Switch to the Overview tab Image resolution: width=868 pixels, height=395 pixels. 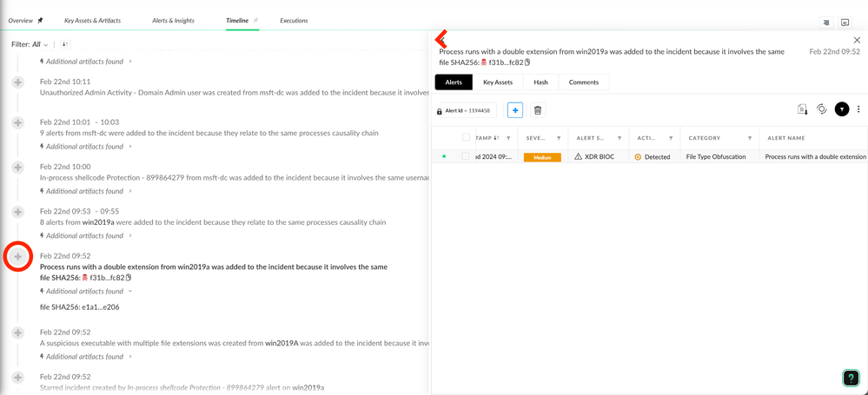click(21, 21)
